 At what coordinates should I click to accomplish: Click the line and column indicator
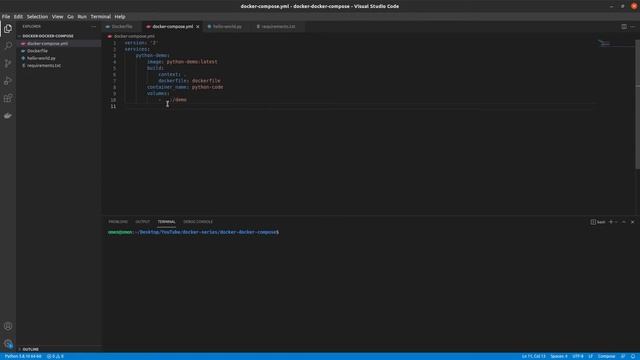tap(533, 356)
